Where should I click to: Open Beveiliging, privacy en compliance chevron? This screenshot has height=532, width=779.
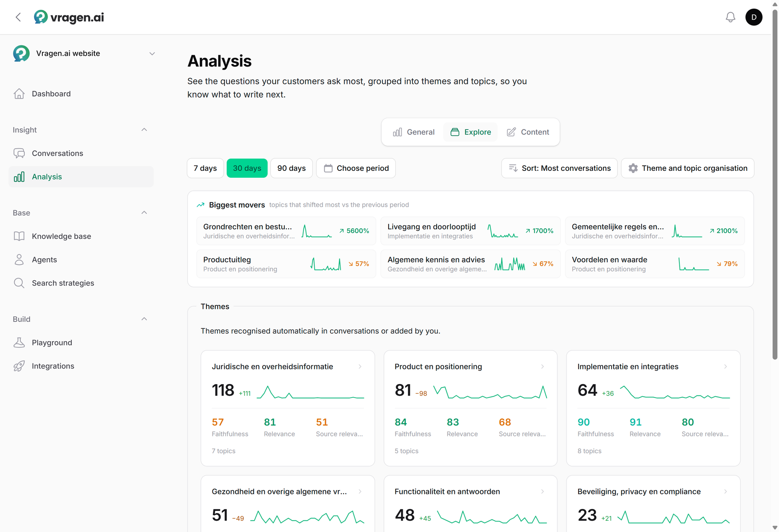pos(726,492)
